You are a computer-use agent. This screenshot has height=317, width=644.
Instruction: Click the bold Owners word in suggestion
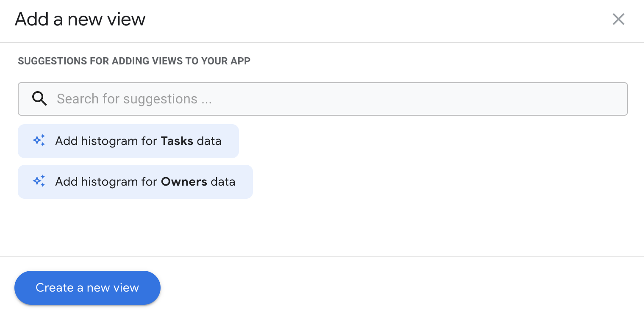184,182
